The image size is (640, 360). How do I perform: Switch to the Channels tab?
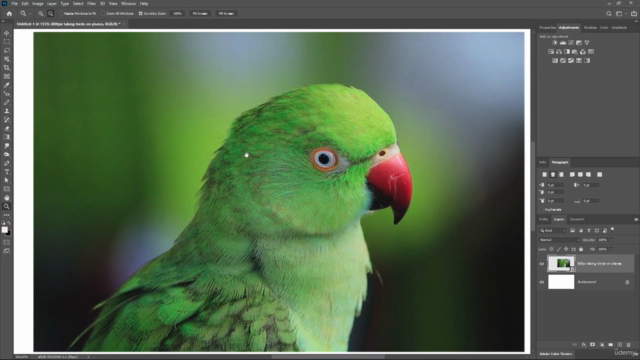coord(577,220)
